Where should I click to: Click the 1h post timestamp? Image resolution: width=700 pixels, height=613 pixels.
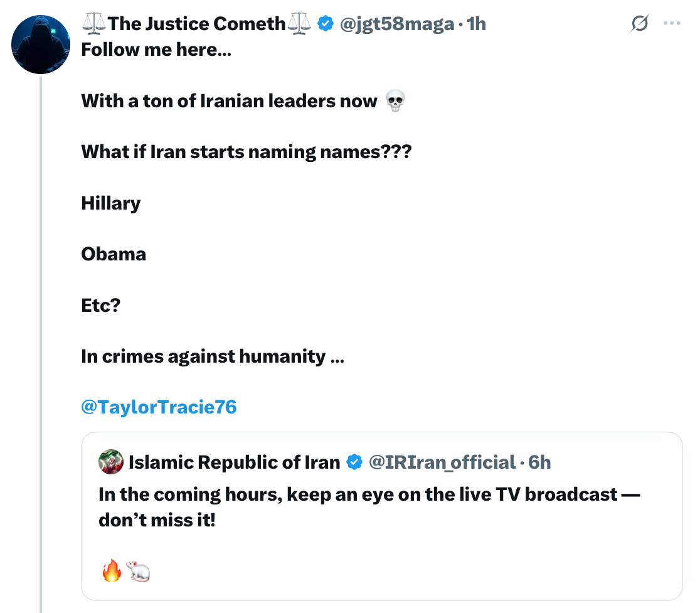click(x=477, y=24)
